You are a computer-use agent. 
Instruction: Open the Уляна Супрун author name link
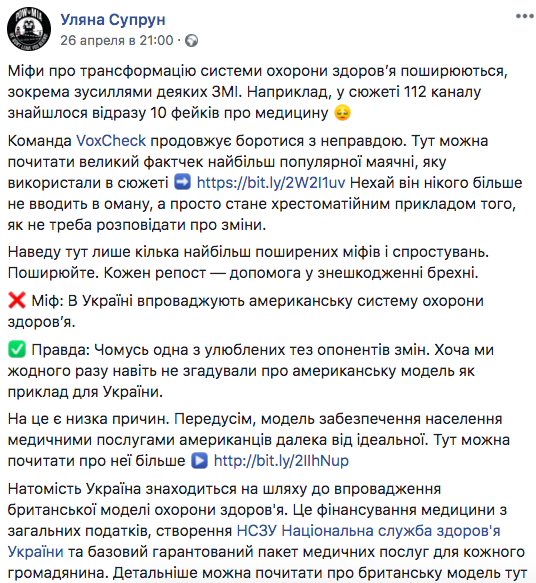tap(113, 20)
